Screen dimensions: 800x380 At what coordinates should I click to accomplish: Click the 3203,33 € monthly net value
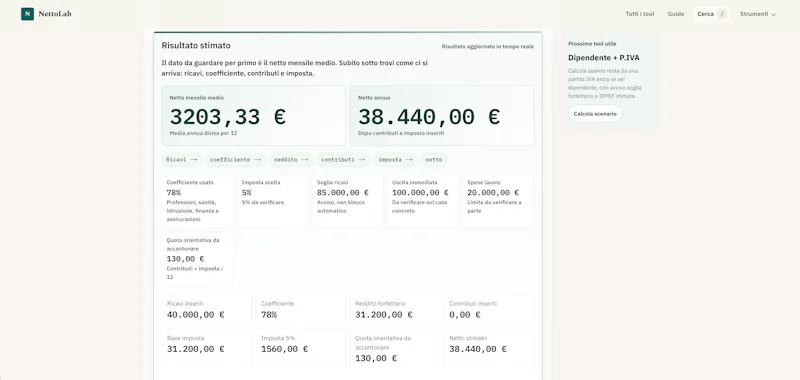pyautogui.click(x=228, y=117)
